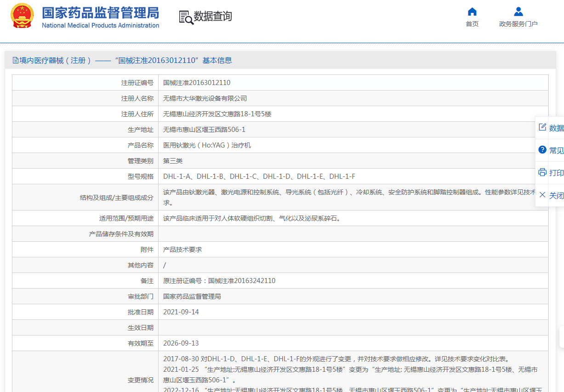Click approval department value 国家药品监督管理局

192,296
